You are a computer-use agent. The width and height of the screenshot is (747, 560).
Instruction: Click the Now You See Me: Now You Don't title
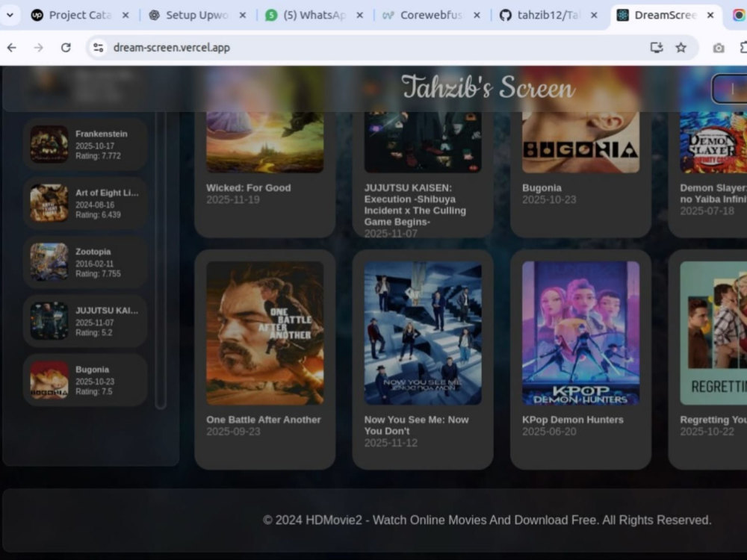click(x=416, y=426)
